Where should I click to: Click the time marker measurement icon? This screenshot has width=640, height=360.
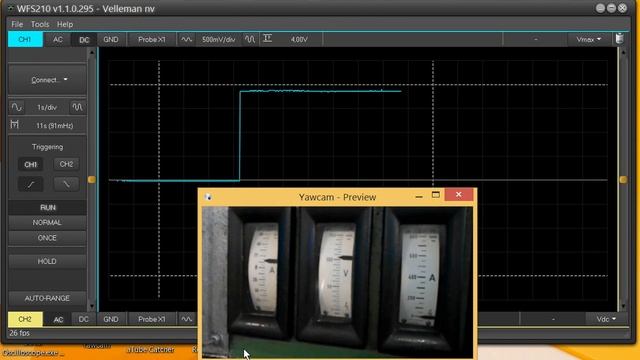pyautogui.click(x=15, y=125)
